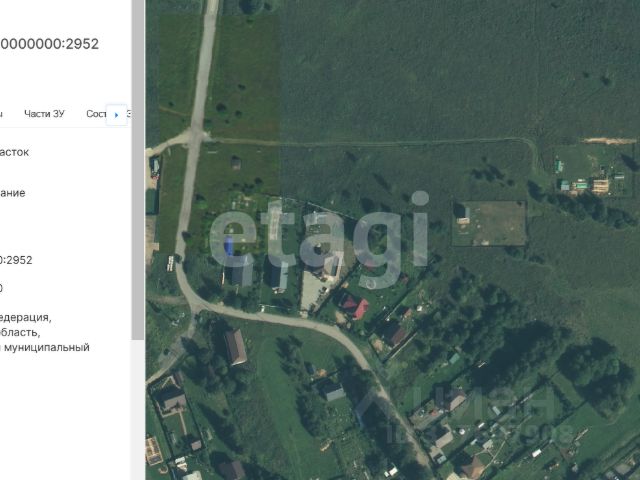Switch to the partially hidden Сост tab
This screenshot has height=480, width=640.
tap(96, 114)
